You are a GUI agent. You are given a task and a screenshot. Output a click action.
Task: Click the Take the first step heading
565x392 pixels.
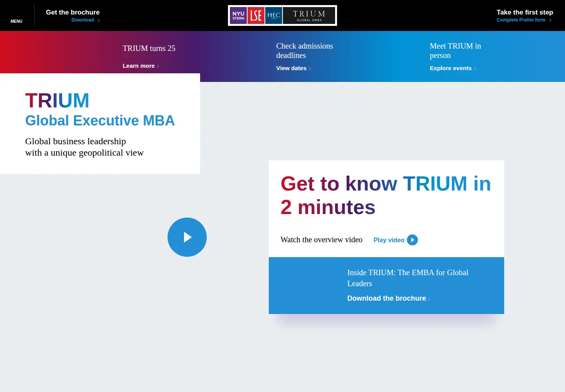[525, 12]
